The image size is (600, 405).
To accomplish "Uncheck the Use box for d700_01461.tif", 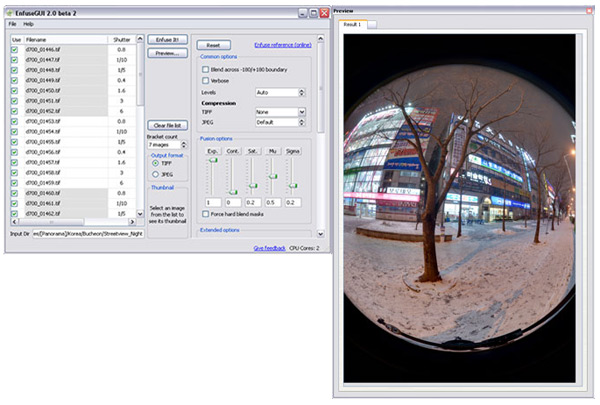I will coord(15,203).
